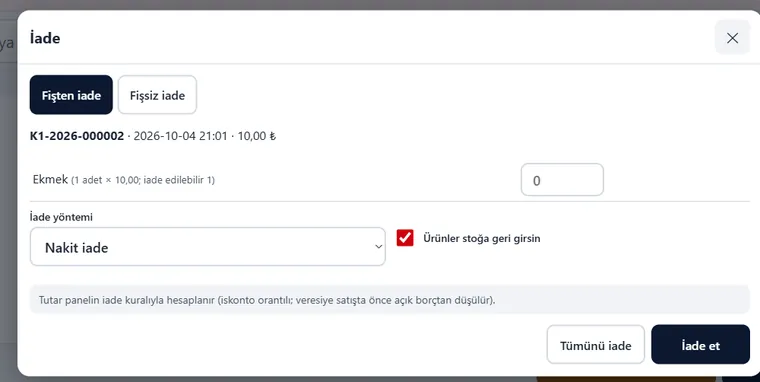Switch to the Fişten iade tab
760x382 pixels.
71,95
